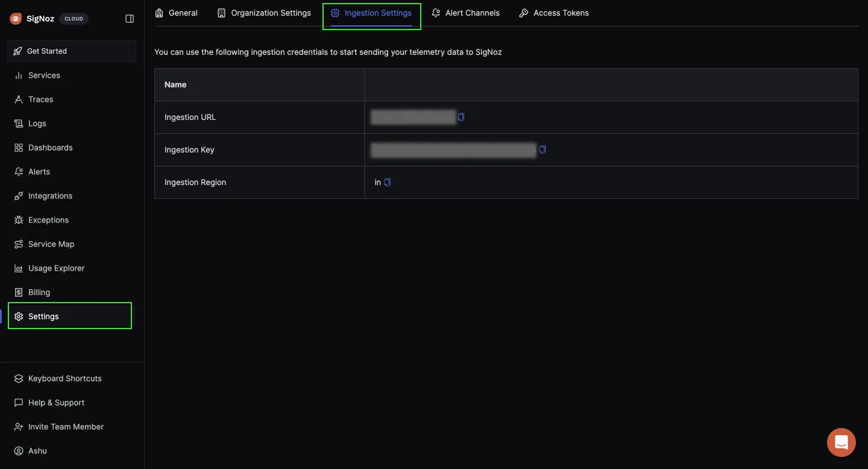This screenshot has height=469, width=868.
Task: Open the Service Map
Action: [x=51, y=244]
